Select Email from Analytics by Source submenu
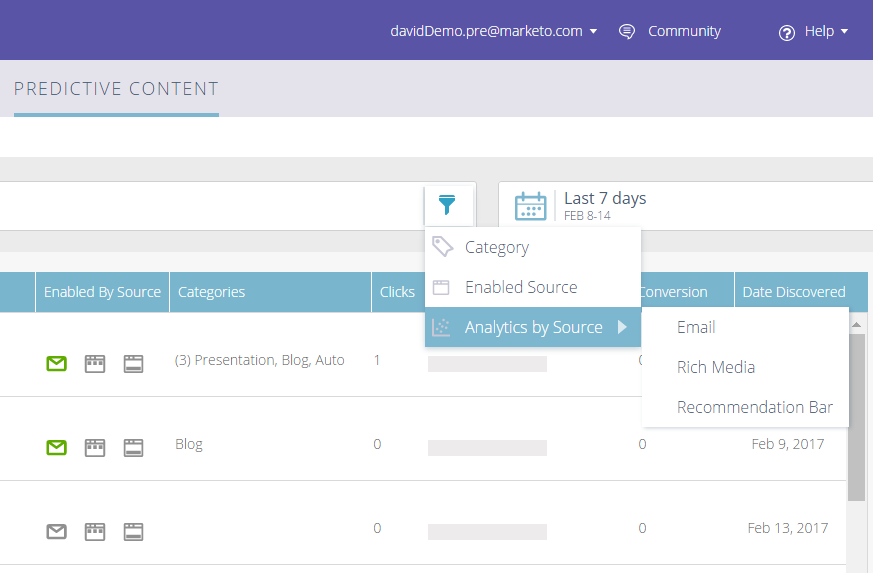 click(696, 327)
